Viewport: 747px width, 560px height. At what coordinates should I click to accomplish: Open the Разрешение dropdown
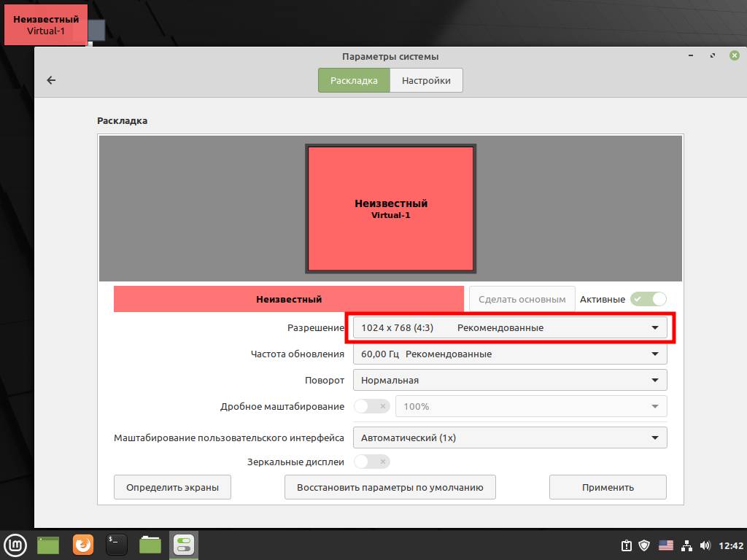[509, 328]
